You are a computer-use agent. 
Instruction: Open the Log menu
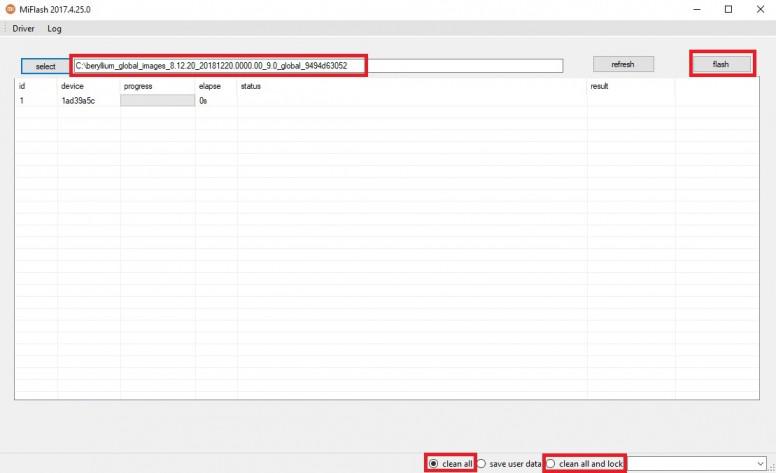(54, 29)
